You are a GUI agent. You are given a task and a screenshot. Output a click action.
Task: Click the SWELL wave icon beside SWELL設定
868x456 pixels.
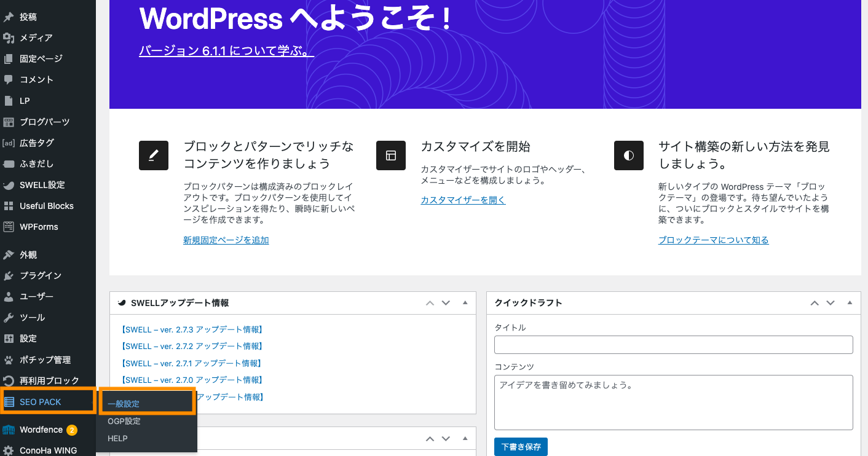[x=9, y=185]
